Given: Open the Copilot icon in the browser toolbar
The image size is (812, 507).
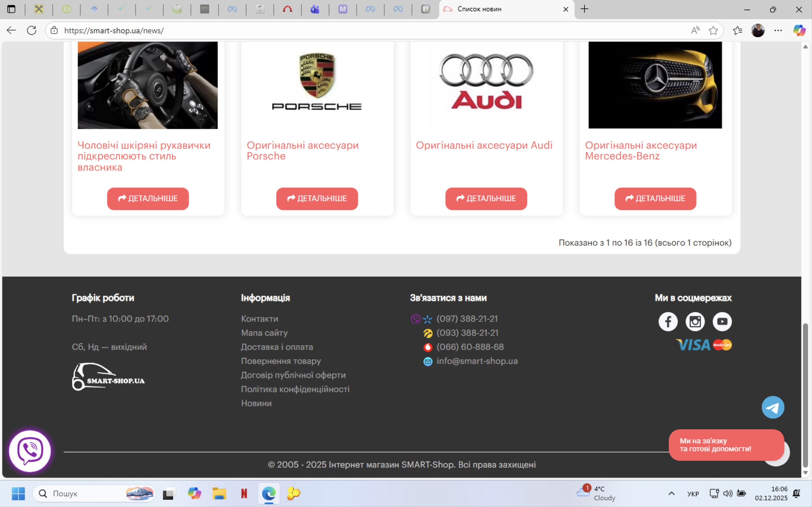Looking at the screenshot, I should click(799, 30).
